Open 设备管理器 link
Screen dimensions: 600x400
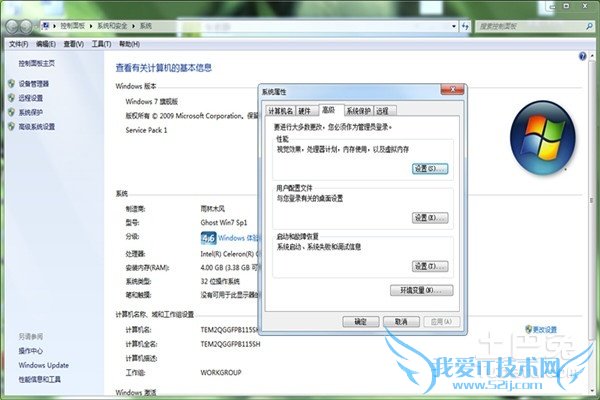coord(34,83)
